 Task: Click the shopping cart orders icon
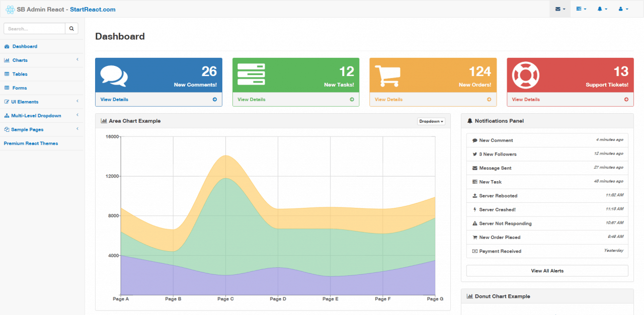(x=387, y=76)
